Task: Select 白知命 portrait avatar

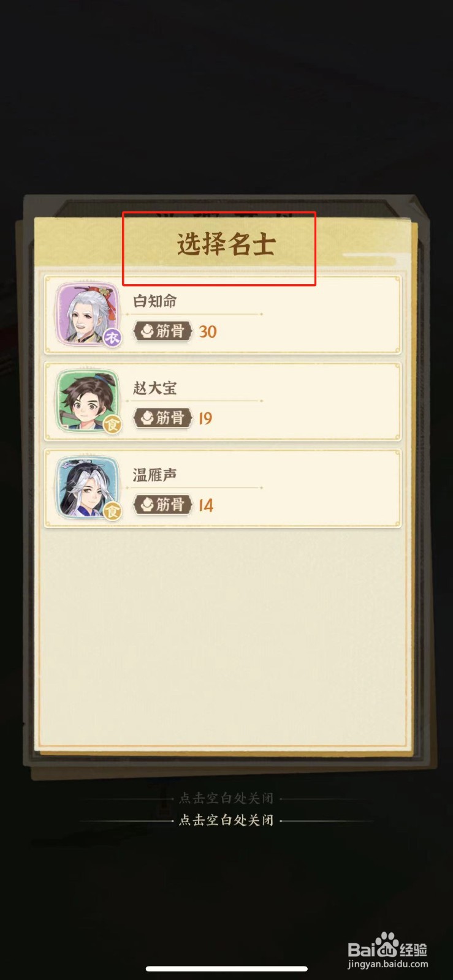Action: click(x=87, y=314)
